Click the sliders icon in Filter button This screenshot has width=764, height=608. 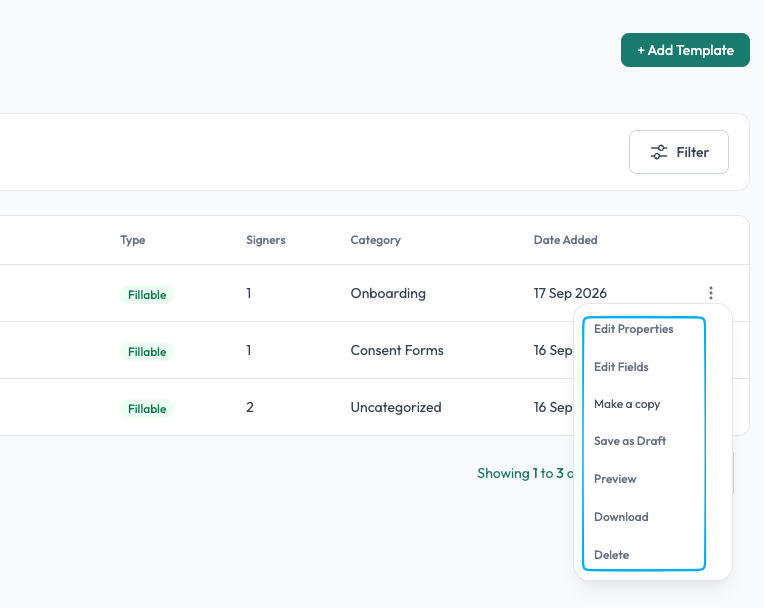pos(659,152)
